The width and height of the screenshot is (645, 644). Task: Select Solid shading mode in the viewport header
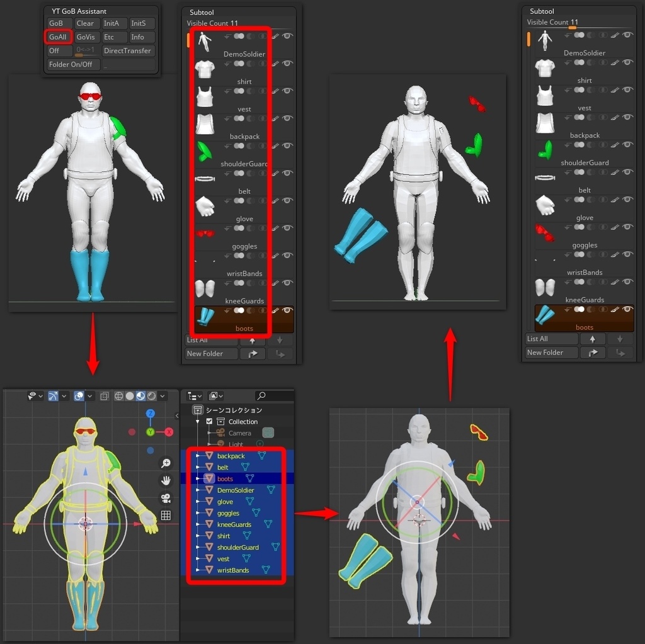130,396
